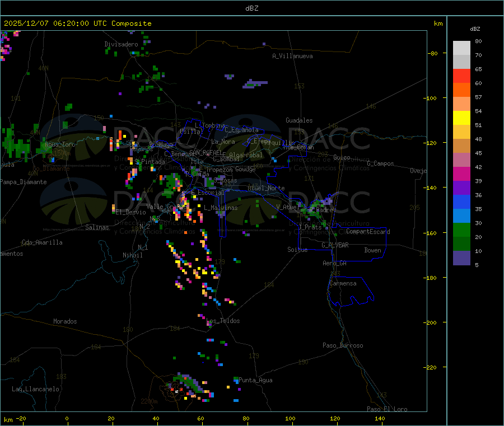Click the "-80" tick on the right axis
The width and height of the screenshot is (504, 426).
pos(433,53)
